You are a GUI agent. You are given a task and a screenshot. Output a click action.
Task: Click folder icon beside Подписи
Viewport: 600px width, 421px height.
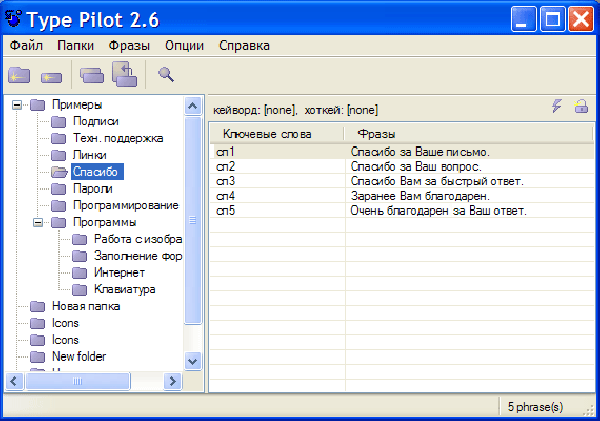(x=59, y=122)
